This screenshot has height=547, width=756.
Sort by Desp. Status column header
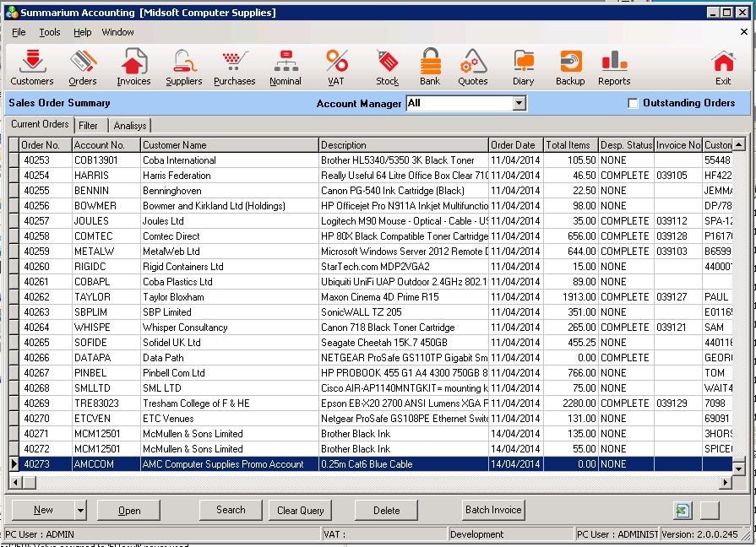coord(626,144)
